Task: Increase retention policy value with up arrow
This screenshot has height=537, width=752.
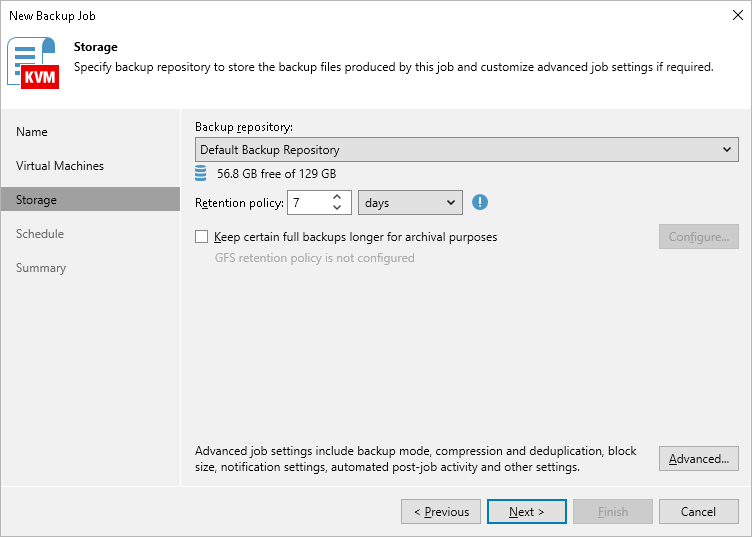Action: tap(337, 197)
